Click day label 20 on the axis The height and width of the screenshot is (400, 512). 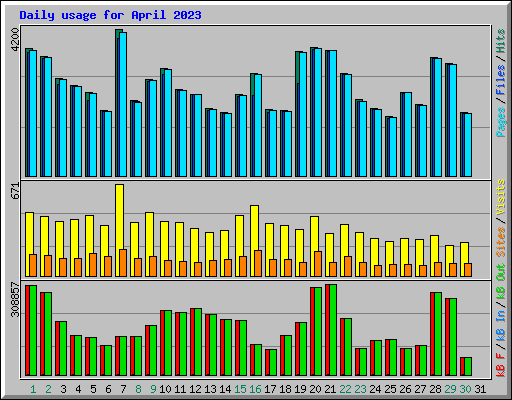coord(315,389)
